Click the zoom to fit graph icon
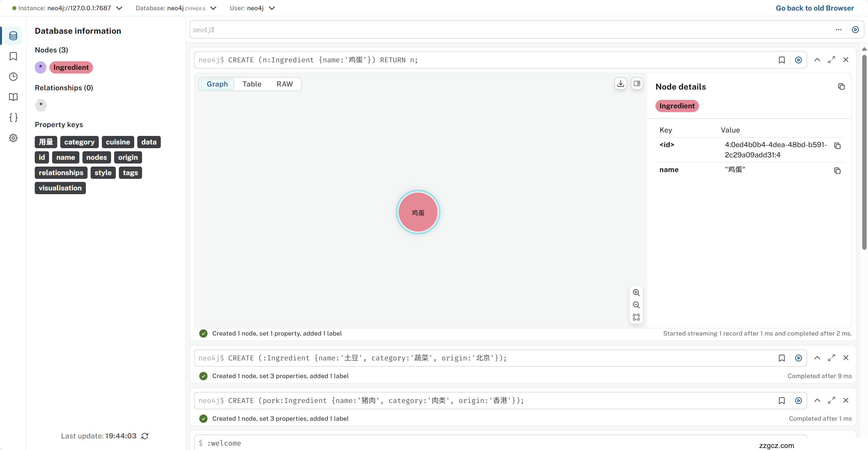Screen dimensions: 868x450 (x=636, y=317)
